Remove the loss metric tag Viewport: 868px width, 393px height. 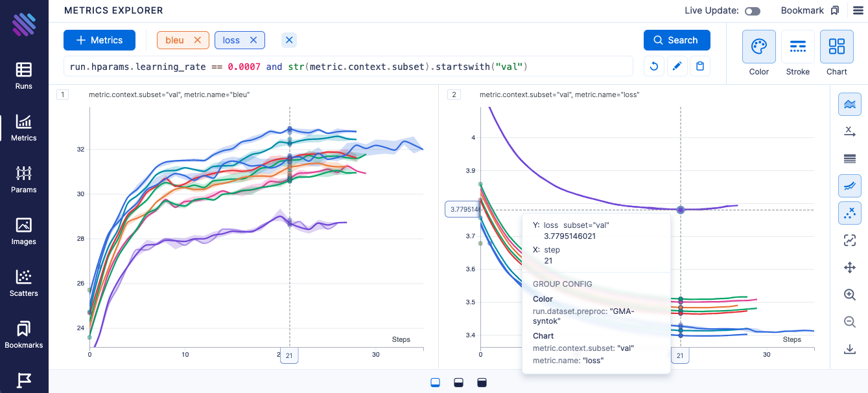tap(253, 40)
